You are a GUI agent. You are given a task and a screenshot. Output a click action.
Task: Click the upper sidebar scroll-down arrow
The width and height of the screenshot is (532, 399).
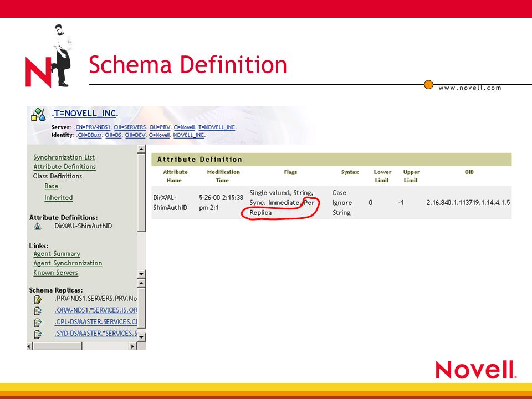click(141, 274)
